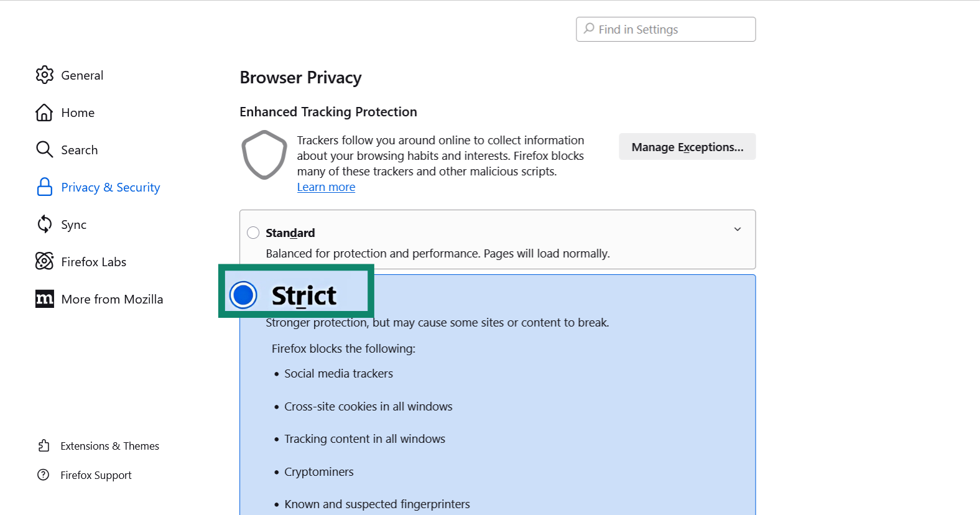Click the Search magnifier icon

(44, 150)
